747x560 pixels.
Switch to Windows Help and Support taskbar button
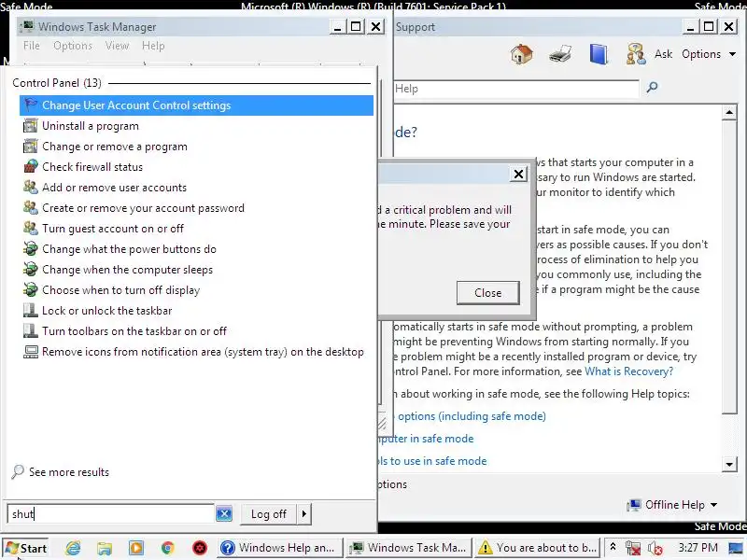pos(279,548)
